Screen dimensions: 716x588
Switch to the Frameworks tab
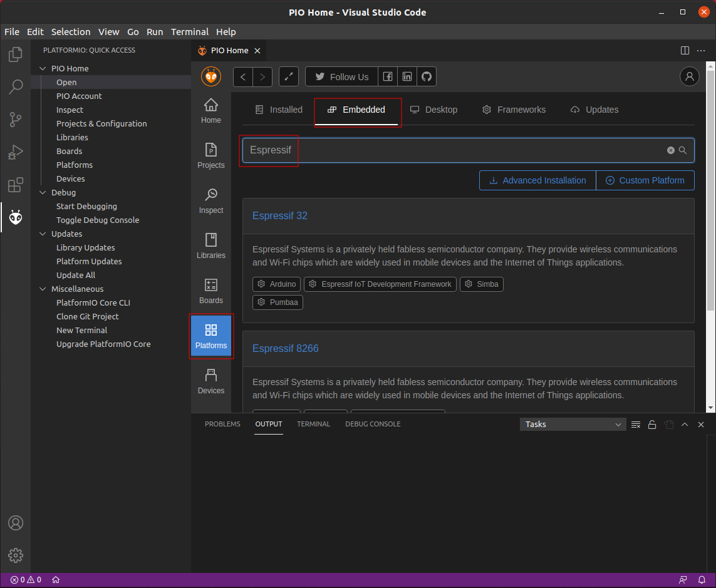tap(514, 110)
